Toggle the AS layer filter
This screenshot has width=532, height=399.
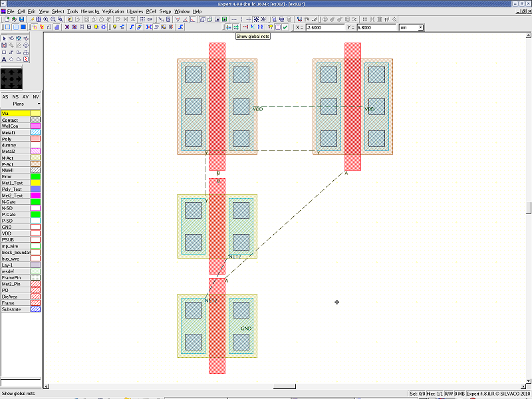click(x=5, y=97)
